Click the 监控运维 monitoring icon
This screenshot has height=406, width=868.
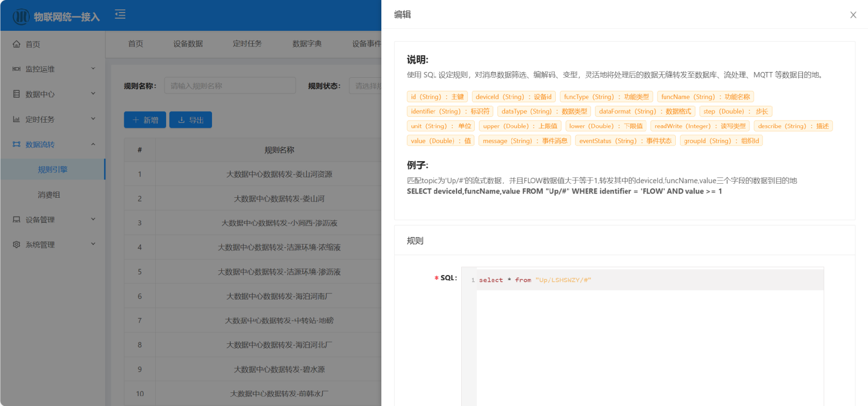(17, 69)
